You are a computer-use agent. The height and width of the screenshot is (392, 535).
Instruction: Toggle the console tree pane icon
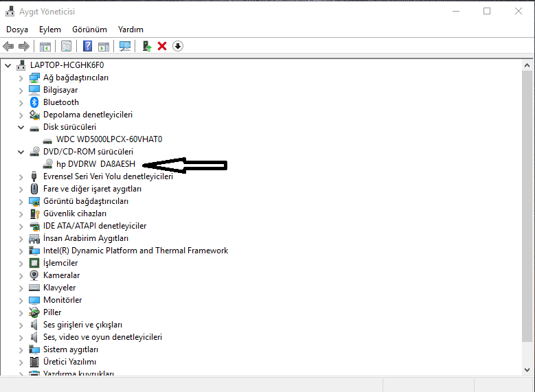click(x=45, y=46)
